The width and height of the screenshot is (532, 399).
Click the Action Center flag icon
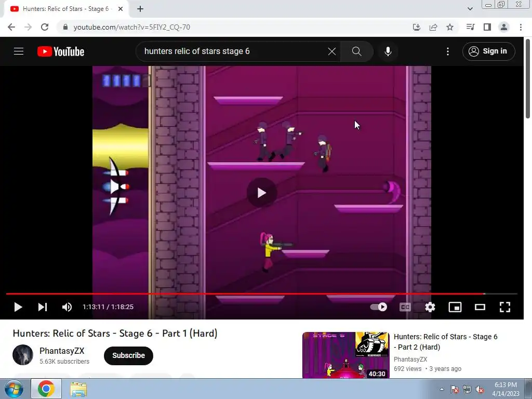(x=454, y=390)
